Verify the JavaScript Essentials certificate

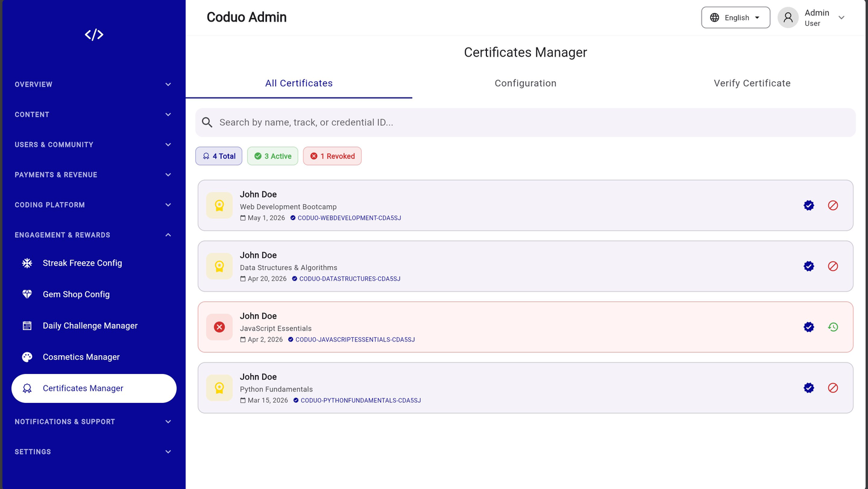[809, 327]
